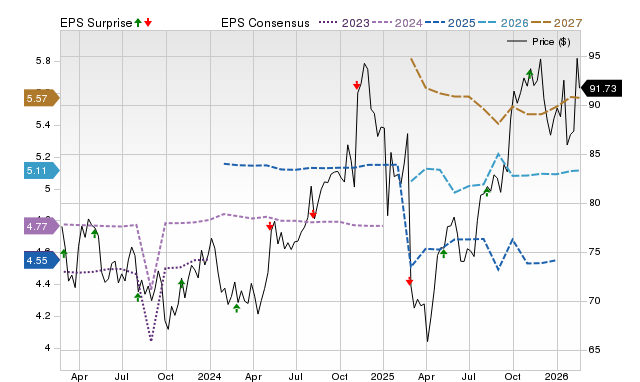This screenshot has width=640, height=382.
Task: Click the dark blue 4.55 value tag
Action: coord(42,260)
